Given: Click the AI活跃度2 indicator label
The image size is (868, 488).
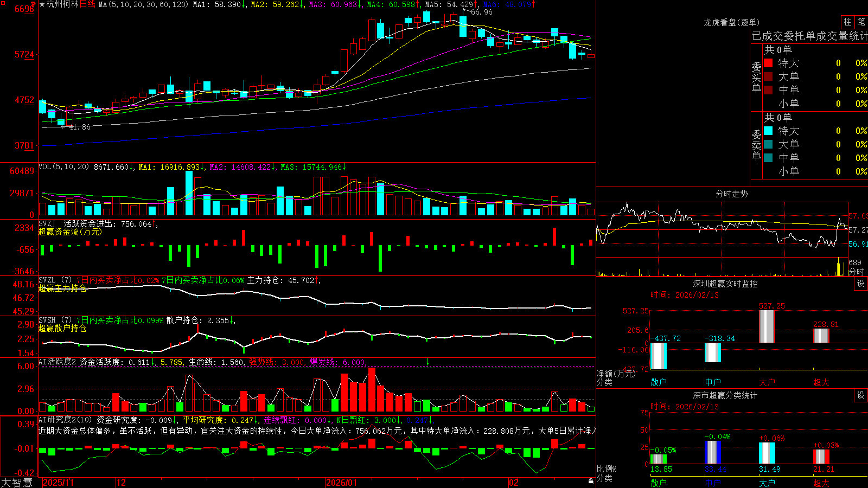Looking at the screenshot, I should click(x=58, y=362).
